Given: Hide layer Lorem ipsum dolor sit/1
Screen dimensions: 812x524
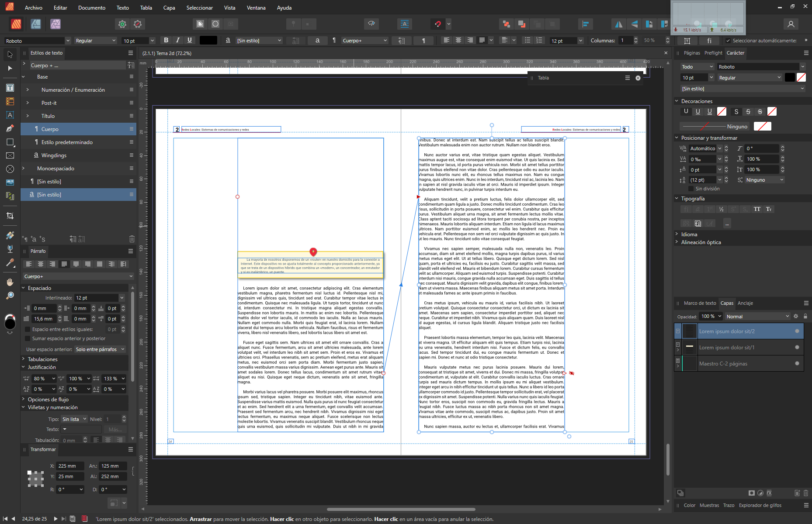Looking at the screenshot, I should (x=797, y=347).
